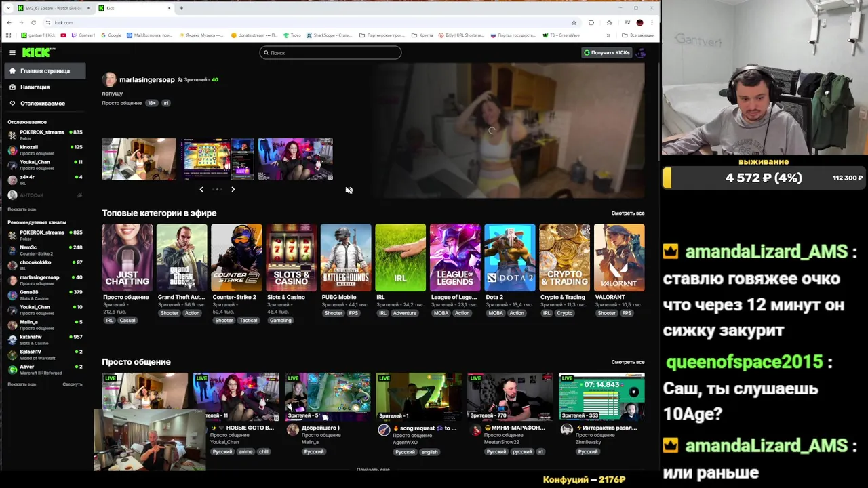Click anime tag under Youkai_Chan stream

point(245,452)
